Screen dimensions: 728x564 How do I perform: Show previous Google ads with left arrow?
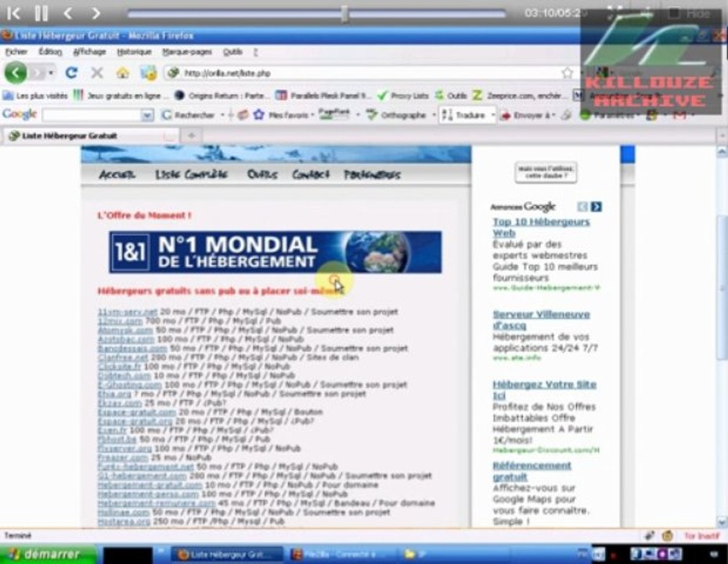(582, 207)
